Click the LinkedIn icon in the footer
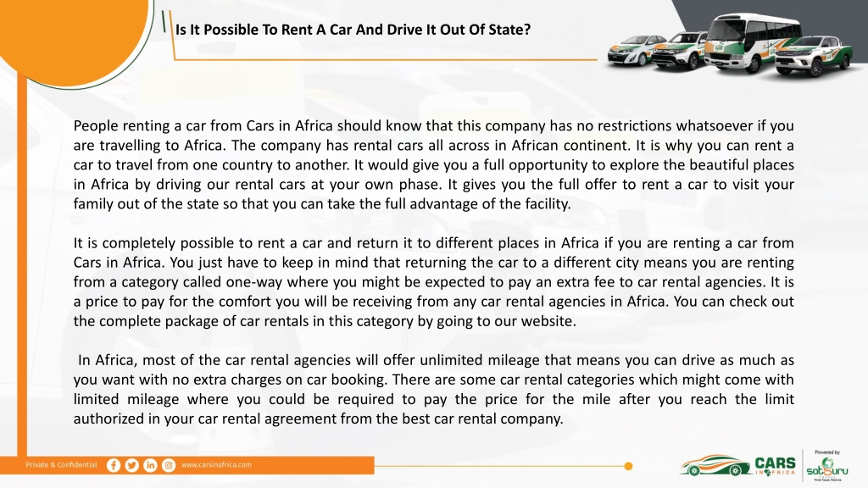This screenshot has height=488, width=868. [x=150, y=465]
